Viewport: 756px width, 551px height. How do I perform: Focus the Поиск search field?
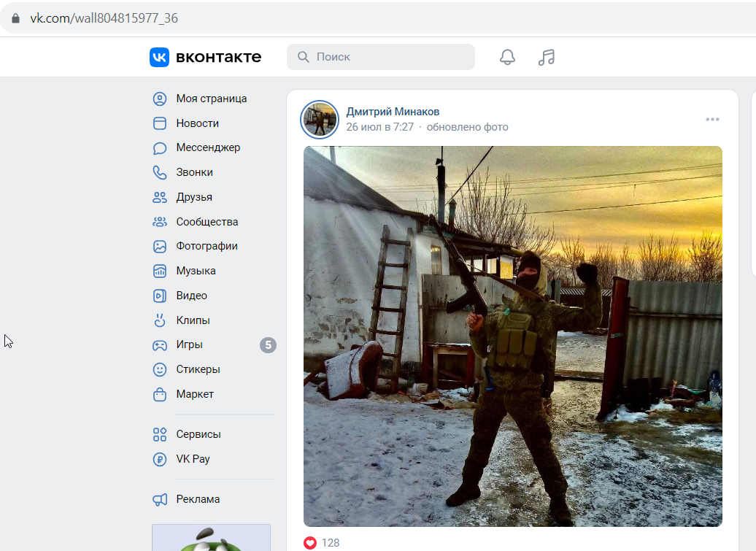click(381, 57)
